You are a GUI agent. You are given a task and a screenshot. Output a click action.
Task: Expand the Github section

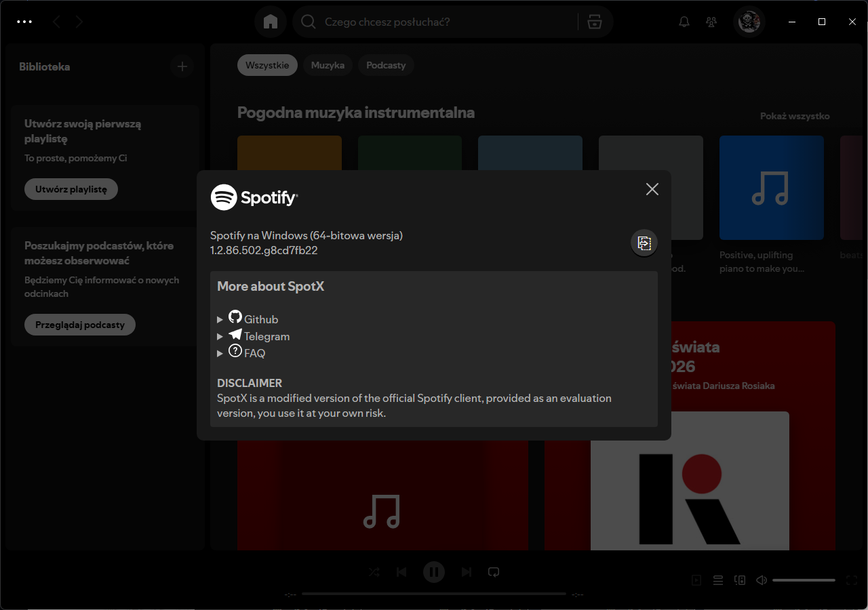click(248, 319)
